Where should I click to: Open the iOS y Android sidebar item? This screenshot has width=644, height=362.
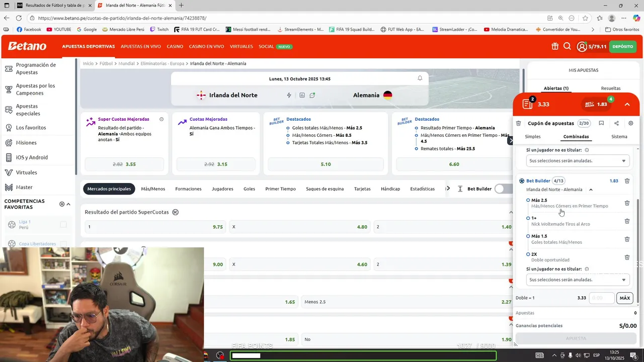pyautogui.click(x=32, y=157)
